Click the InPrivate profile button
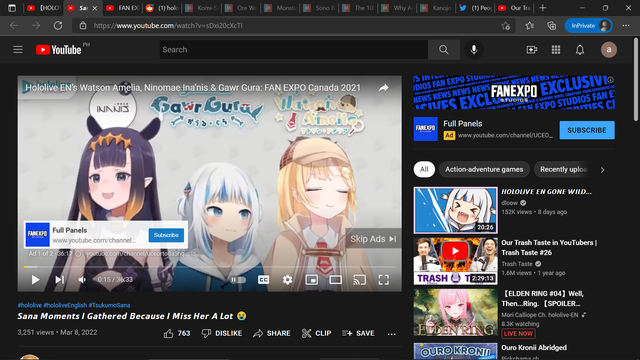 [588, 26]
